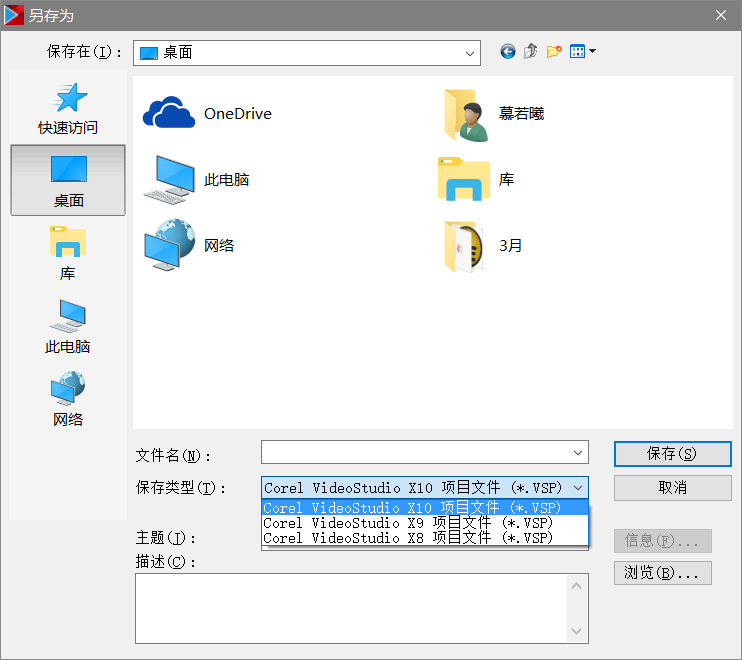The width and height of the screenshot is (742, 660).
Task: Go up one folder level
Action: point(530,51)
